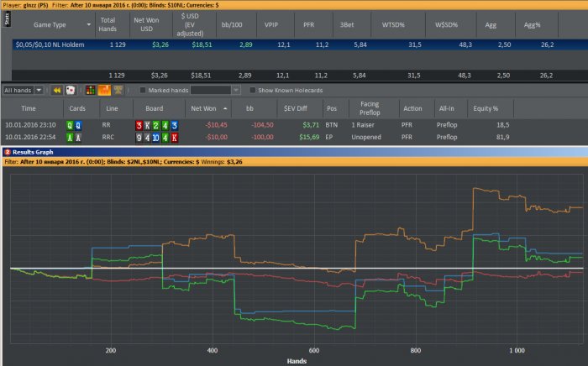Click the -$10,00 net won value
The image size is (588, 366).
tap(216, 137)
